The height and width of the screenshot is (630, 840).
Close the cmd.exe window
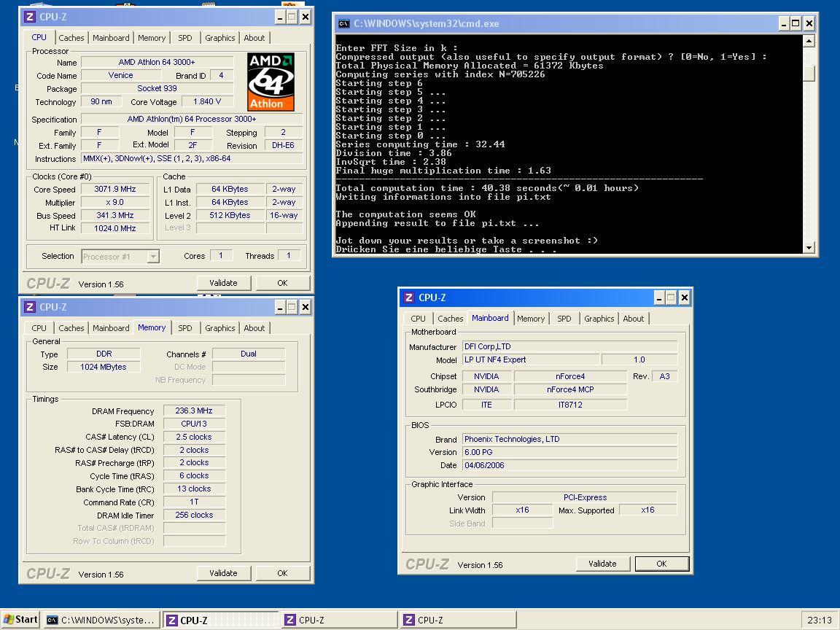tap(809, 23)
